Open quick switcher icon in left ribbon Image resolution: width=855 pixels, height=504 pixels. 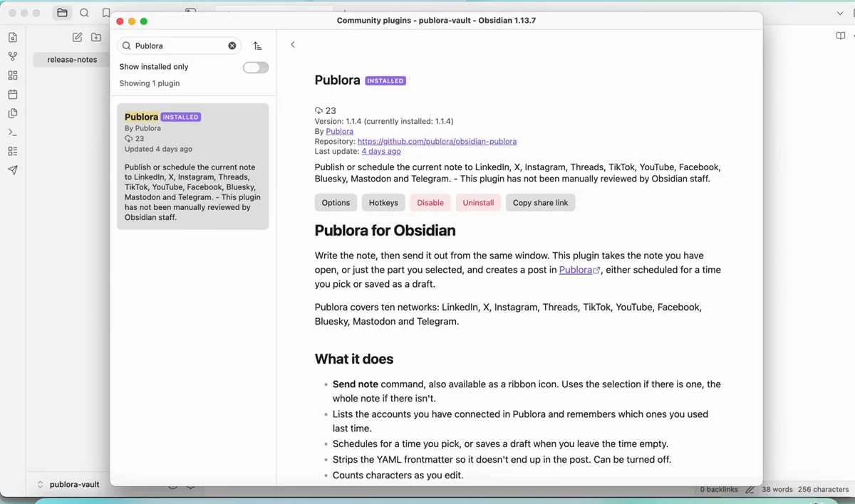pyautogui.click(x=12, y=38)
